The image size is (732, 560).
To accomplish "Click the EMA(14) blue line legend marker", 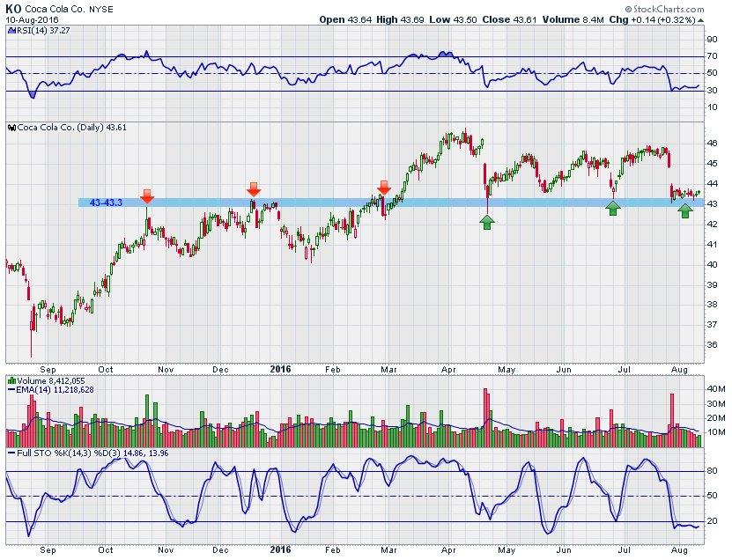I will [11, 390].
